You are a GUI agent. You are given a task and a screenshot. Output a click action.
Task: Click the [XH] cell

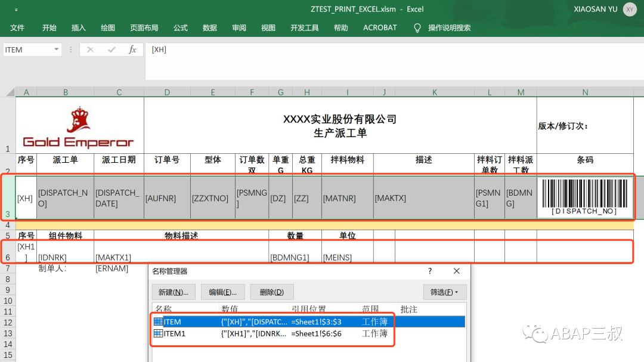tap(26, 198)
